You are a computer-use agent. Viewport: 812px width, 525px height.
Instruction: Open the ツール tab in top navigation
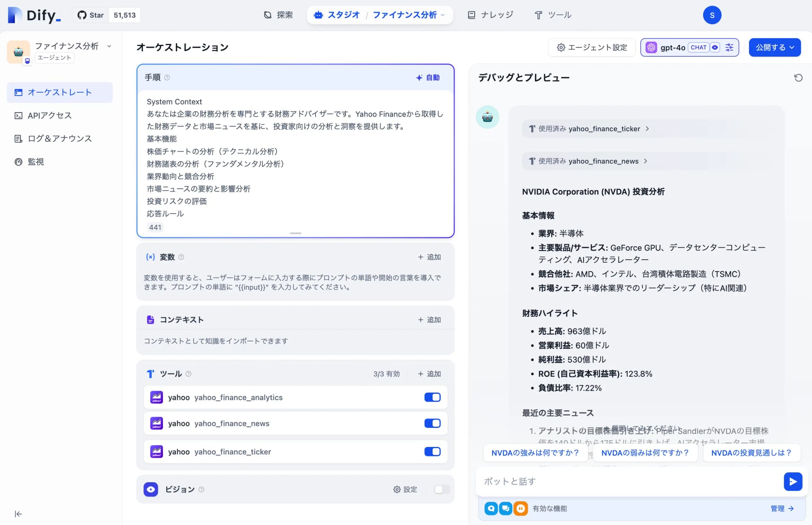(553, 15)
